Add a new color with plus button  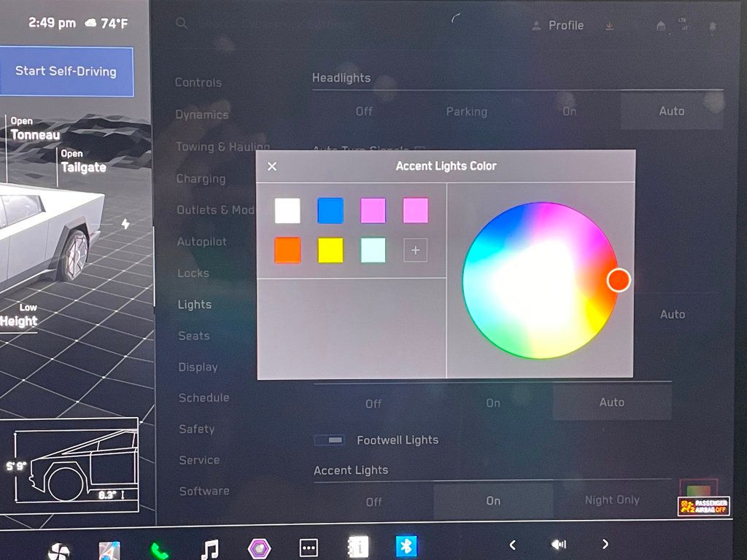(x=415, y=250)
